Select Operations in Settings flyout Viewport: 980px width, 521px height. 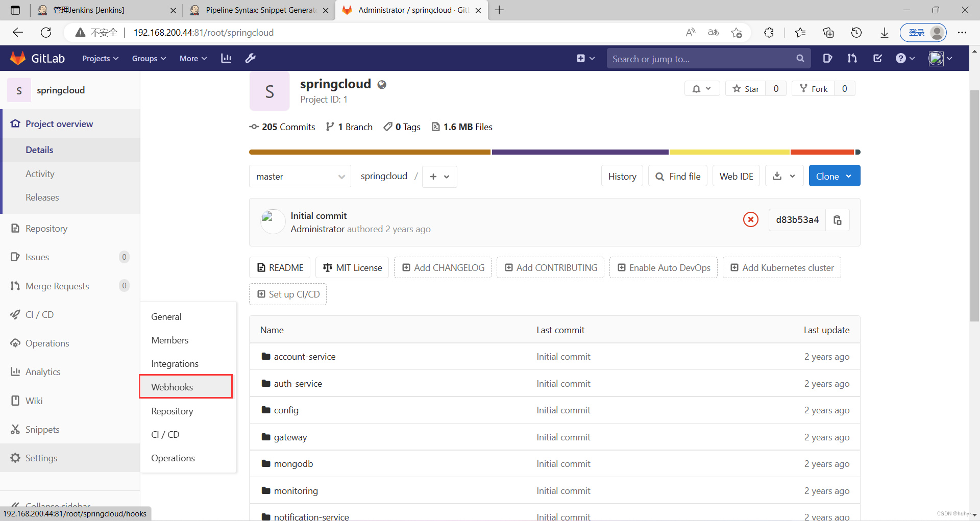tap(173, 458)
